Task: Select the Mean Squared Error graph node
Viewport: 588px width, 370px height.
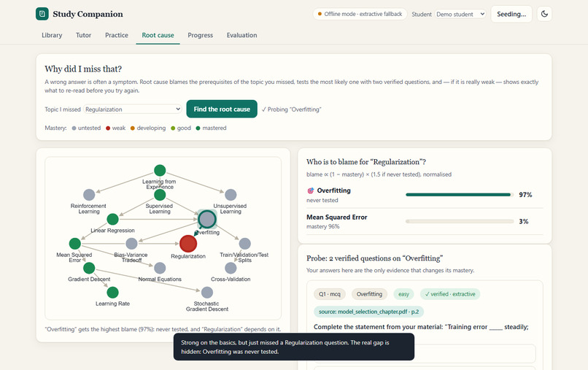Action: coord(75,244)
